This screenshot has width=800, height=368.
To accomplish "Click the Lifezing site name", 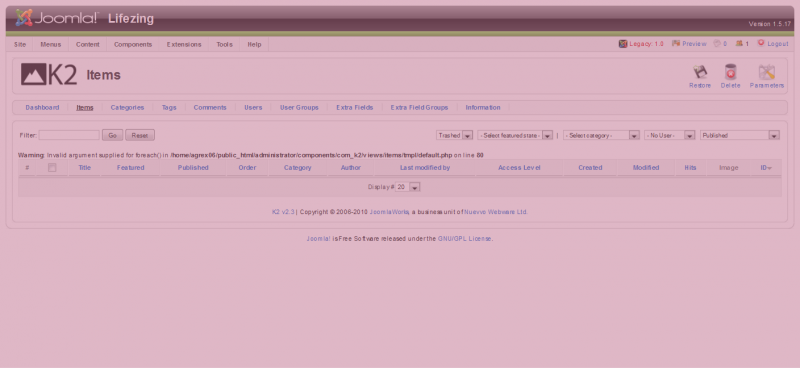I will click(x=131, y=19).
